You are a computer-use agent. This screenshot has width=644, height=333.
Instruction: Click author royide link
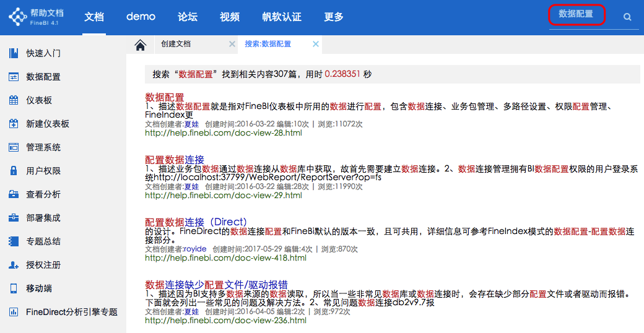tap(195, 249)
